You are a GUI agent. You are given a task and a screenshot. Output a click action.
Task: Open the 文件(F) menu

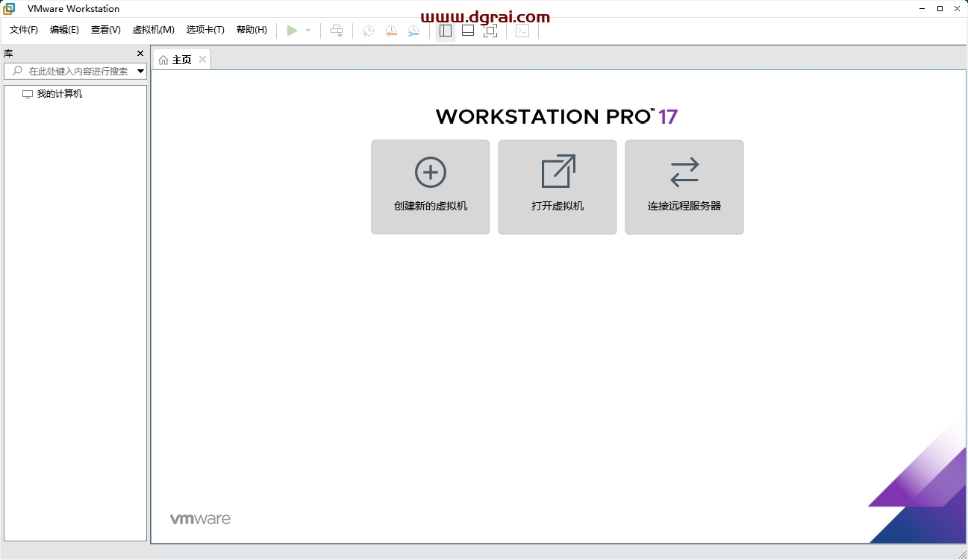tap(24, 30)
